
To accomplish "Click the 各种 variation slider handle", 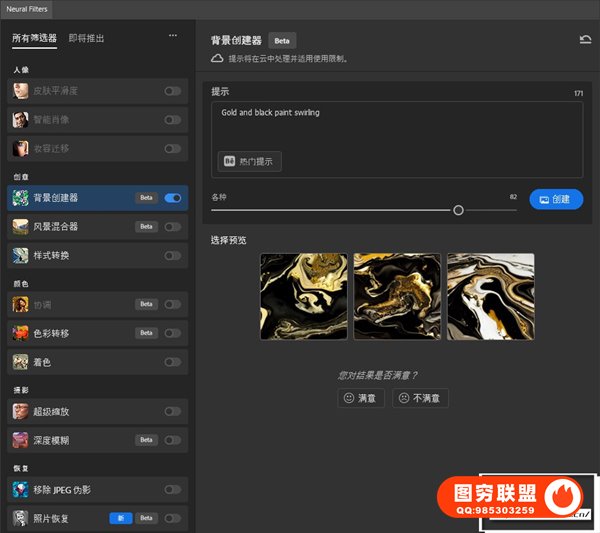I will click(458, 210).
